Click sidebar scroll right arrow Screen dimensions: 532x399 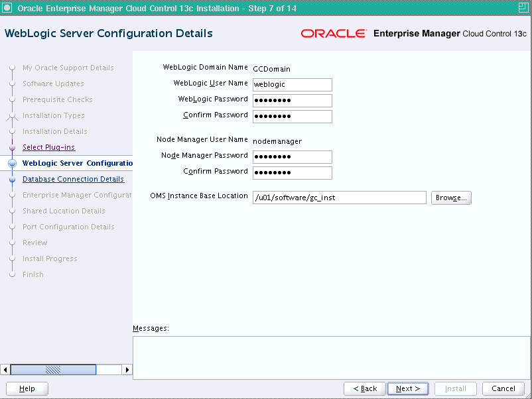coord(127,370)
